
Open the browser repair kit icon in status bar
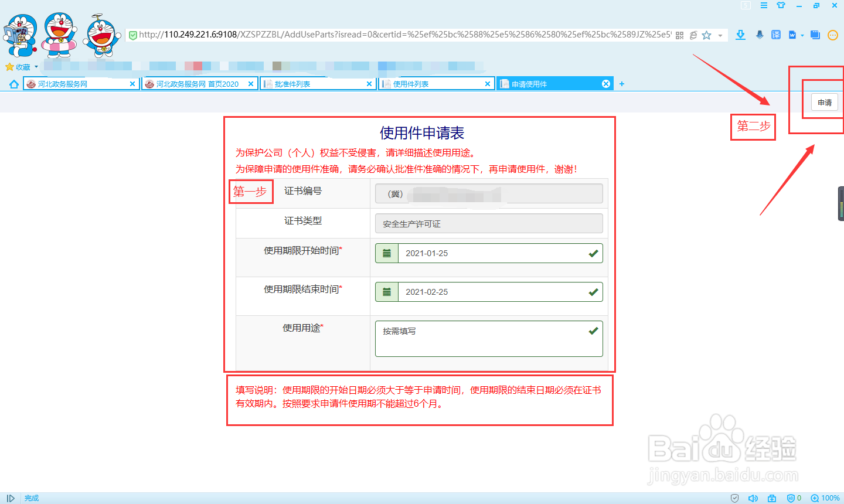[x=771, y=498]
